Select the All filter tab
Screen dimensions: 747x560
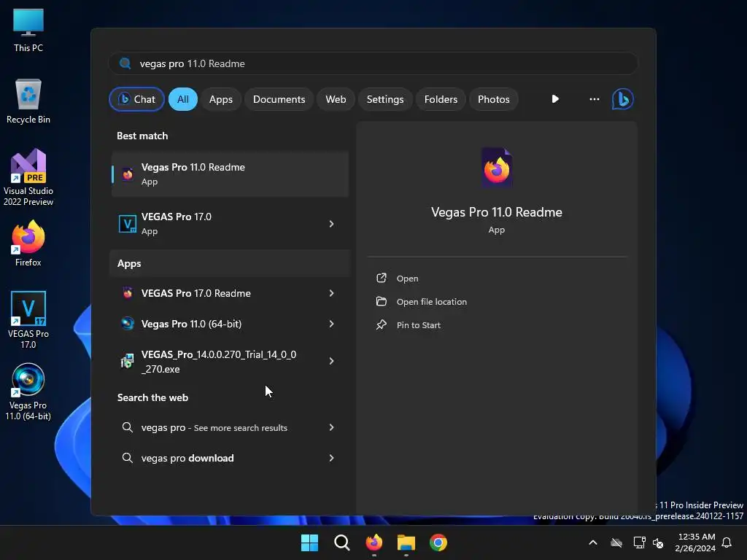click(x=183, y=99)
